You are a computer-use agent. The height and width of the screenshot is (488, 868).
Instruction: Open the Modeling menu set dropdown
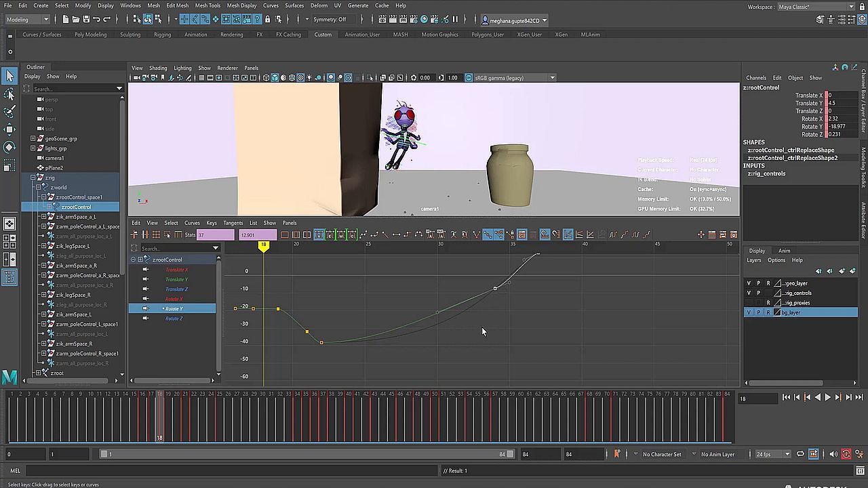[x=26, y=20]
